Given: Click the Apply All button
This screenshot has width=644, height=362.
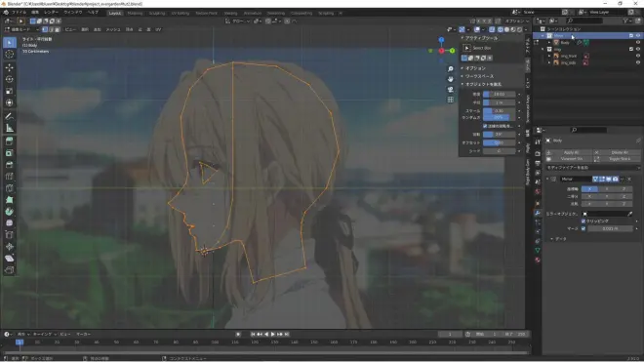Looking at the screenshot, I should point(571,152).
